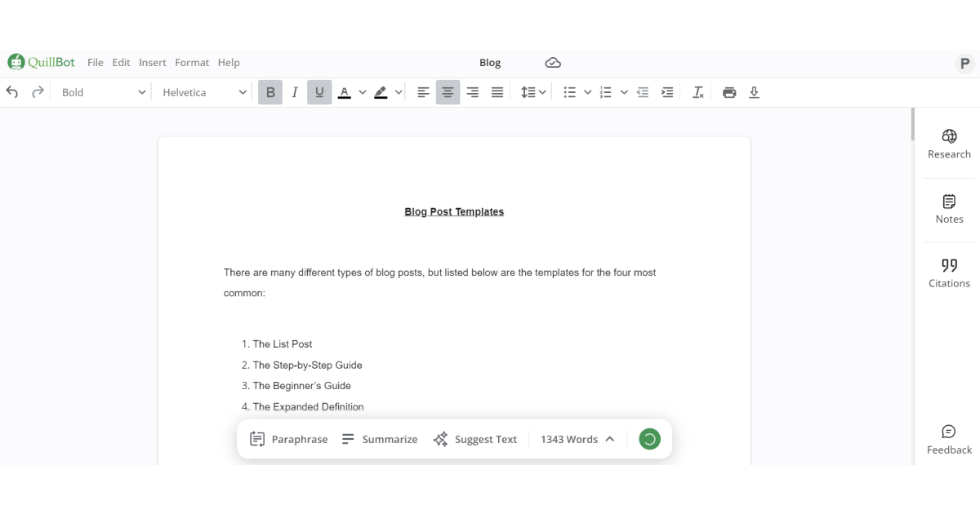This screenshot has width=980, height=514.
Task: Open the Edit menu
Action: click(x=121, y=62)
